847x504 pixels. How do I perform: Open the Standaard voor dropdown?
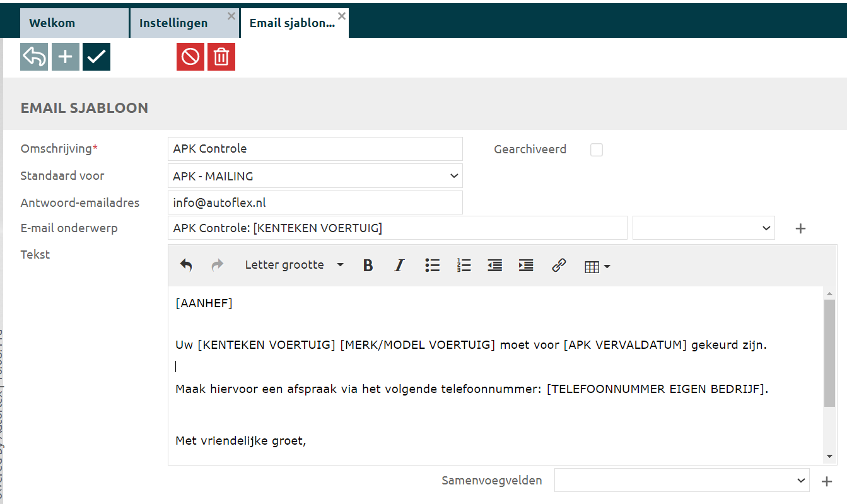[315, 177]
